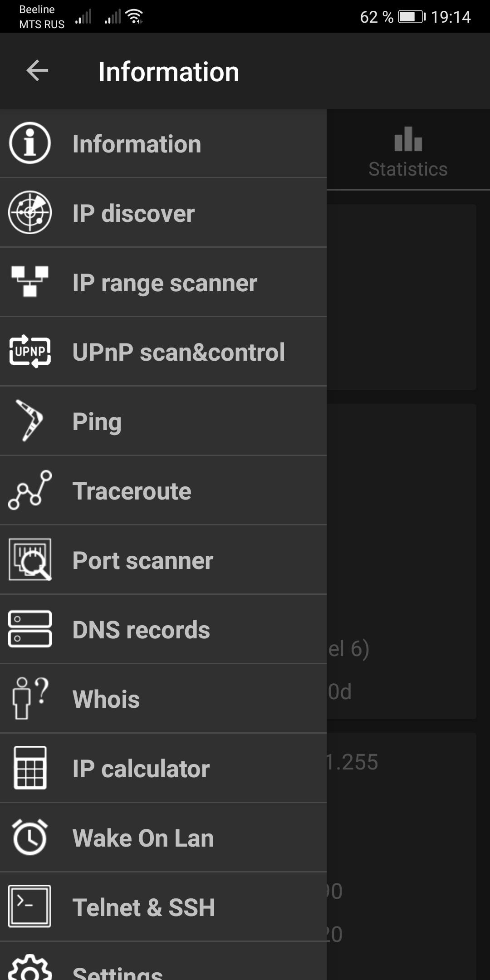Click the Traceroute graph icon
The height and width of the screenshot is (980, 490).
point(30,490)
